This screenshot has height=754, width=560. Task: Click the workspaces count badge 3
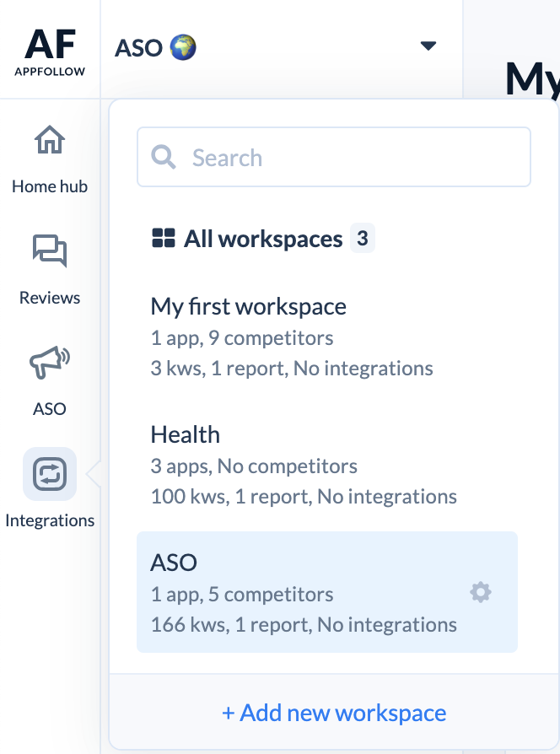(363, 238)
